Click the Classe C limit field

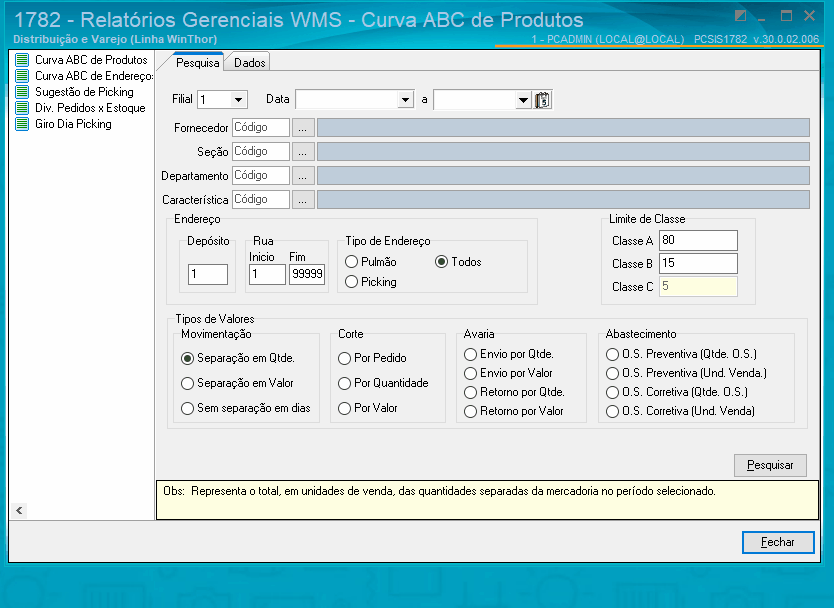pyautogui.click(x=698, y=286)
